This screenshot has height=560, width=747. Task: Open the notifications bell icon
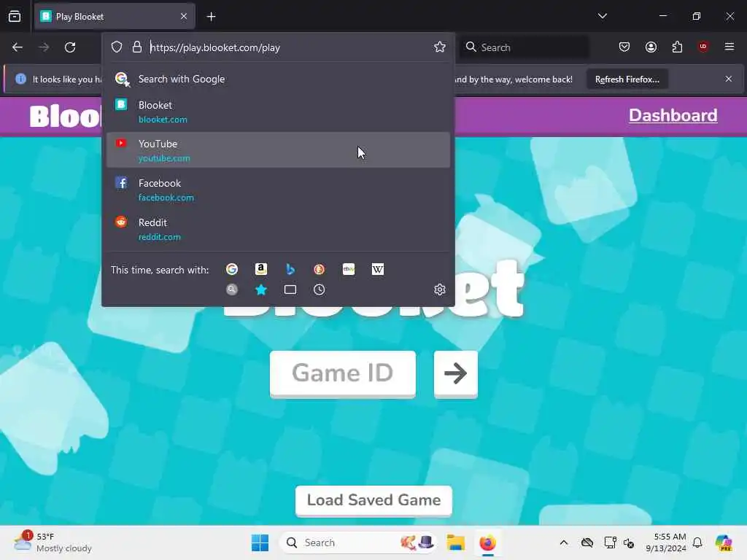pyautogui.click(x=697, y=542)
